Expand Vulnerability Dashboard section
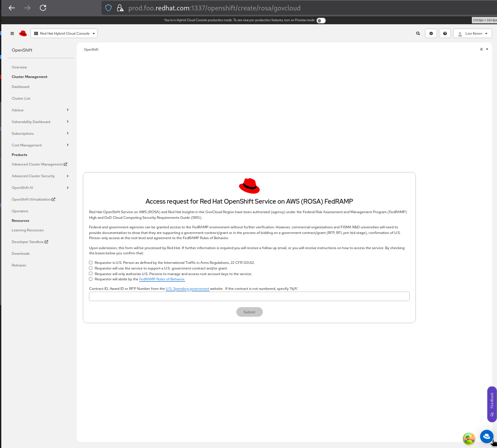Screen dimensions: 497x448 click(40, 122)
